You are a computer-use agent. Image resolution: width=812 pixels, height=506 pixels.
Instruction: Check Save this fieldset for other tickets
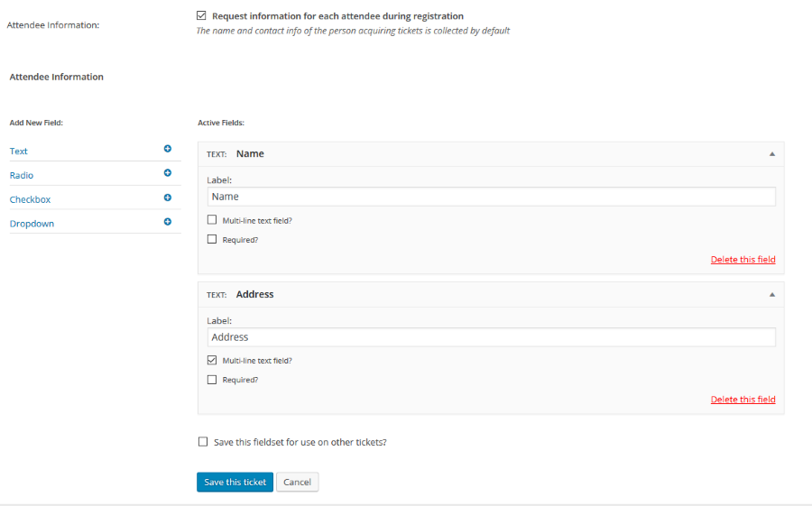click(x=203, y=442)
